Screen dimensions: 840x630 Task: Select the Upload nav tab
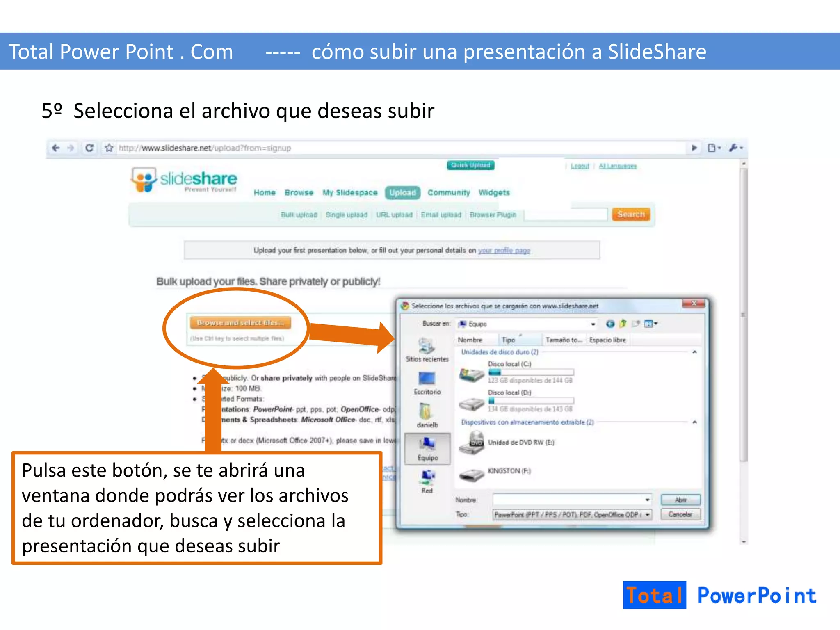coord(403,193)
